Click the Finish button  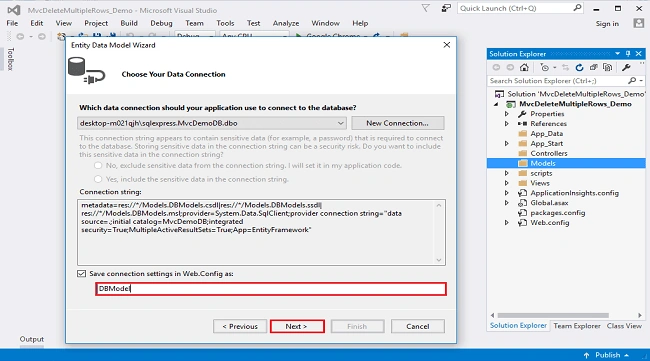(357, 326)
